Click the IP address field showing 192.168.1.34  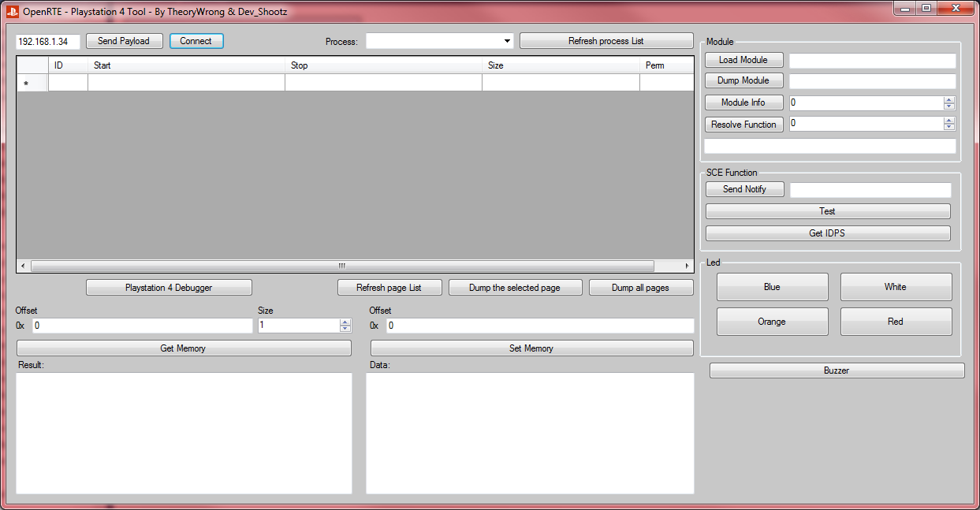[x=48, y=42]
